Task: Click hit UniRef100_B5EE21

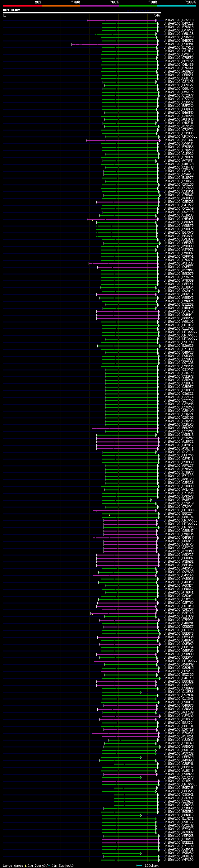Action: 178,843
